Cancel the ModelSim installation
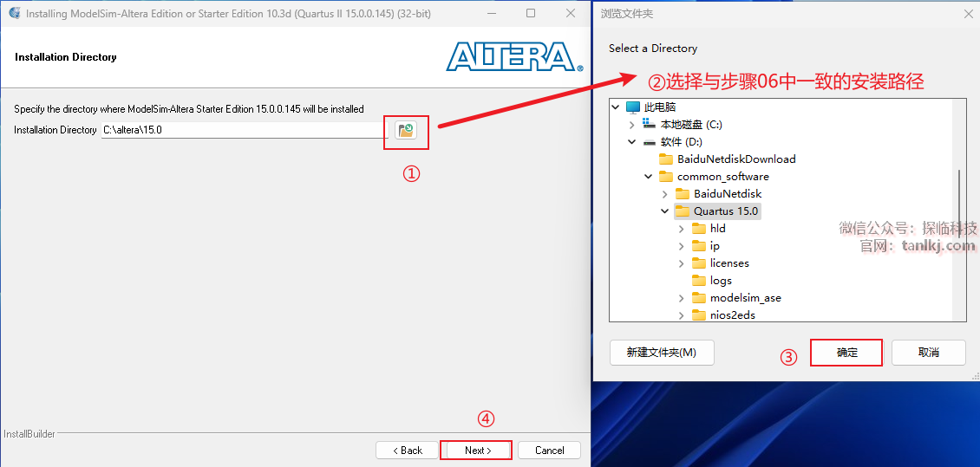This screenshot has height=467, width=980. (x=549, y=451)
